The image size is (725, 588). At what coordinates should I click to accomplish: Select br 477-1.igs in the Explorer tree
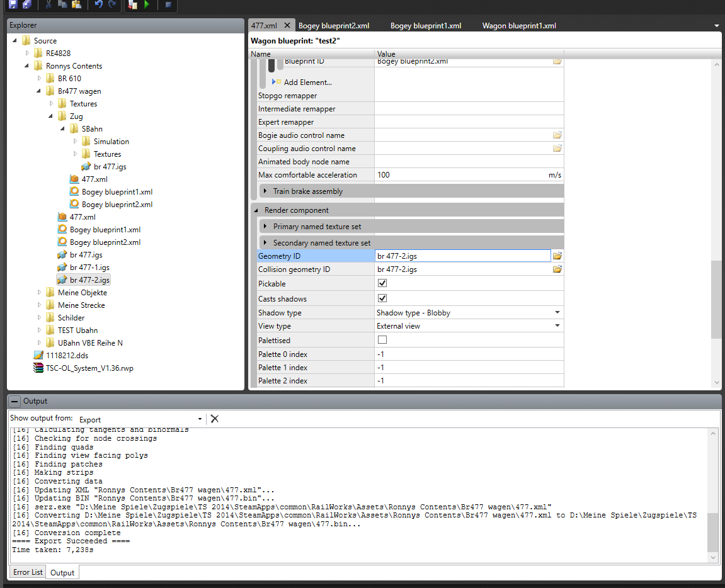coord(89,268)
